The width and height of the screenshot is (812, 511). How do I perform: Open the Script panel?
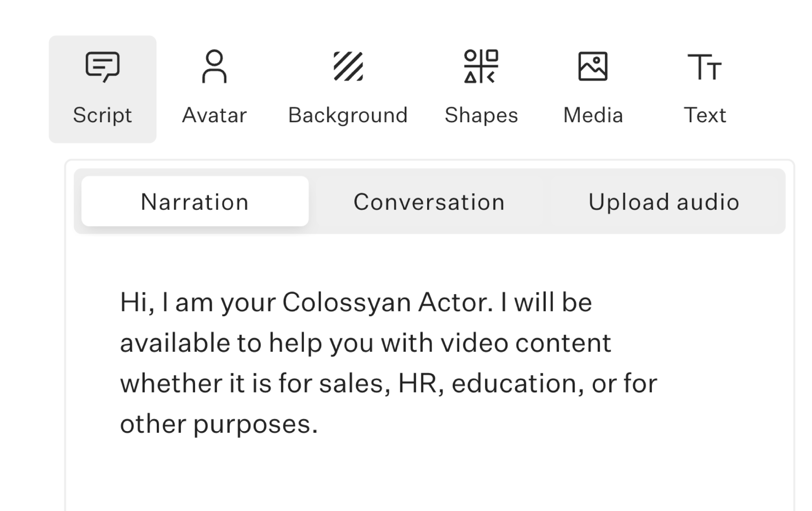(102, 88)
